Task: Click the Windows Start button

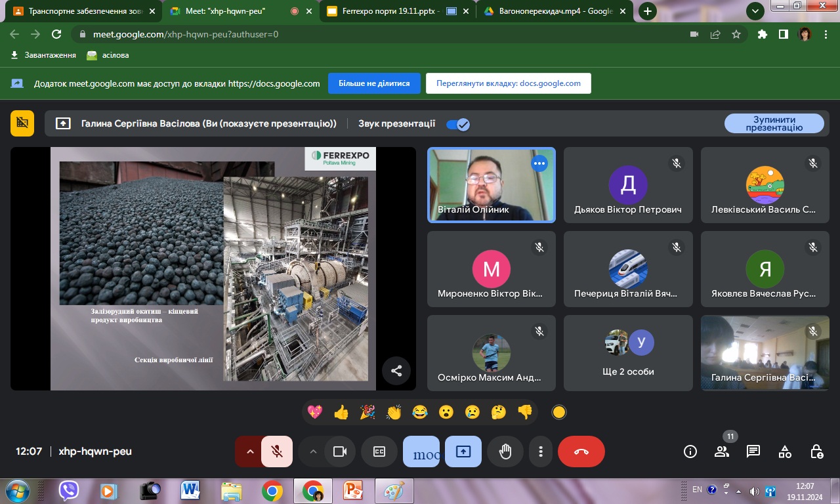Action: [16, 490]
